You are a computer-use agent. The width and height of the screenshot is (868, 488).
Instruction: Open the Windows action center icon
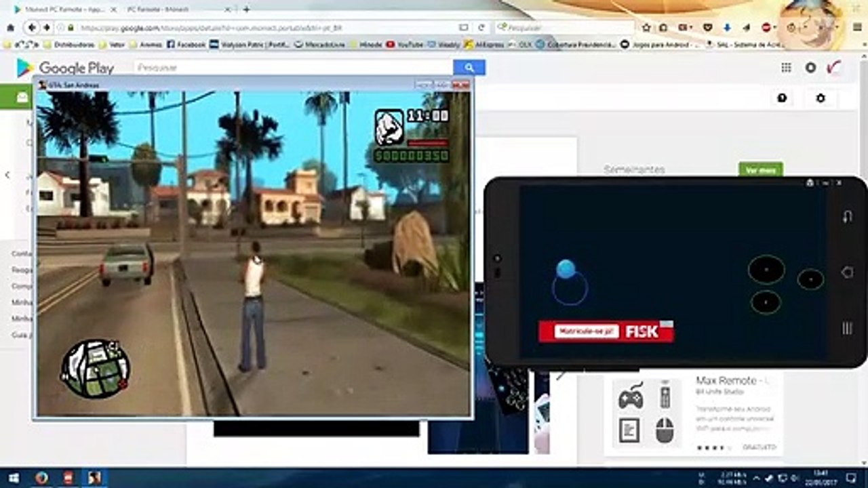click(x=851, y=478)
